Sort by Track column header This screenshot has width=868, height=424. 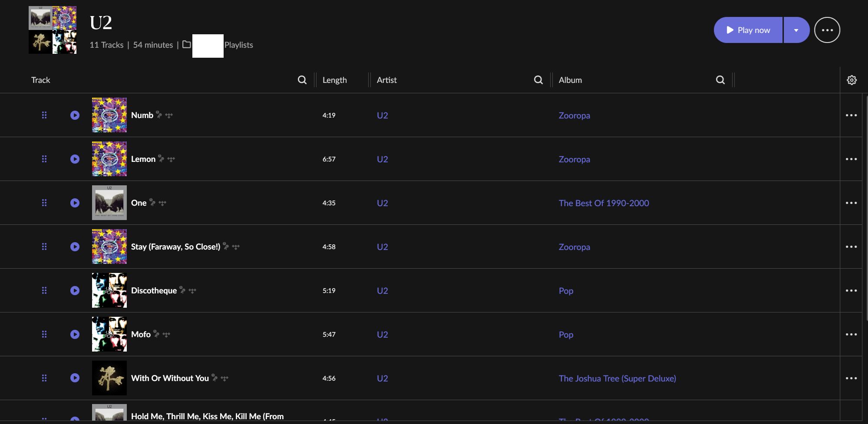click(x=41, y=80)
